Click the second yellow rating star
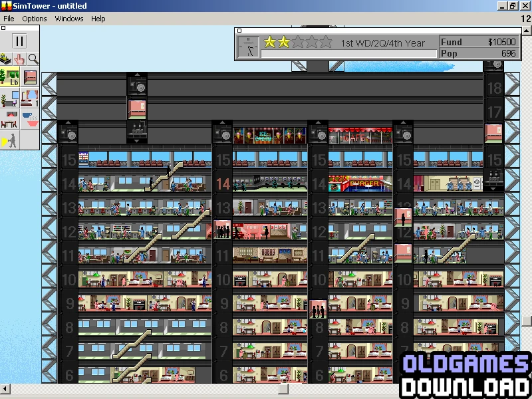 point(284,42)
